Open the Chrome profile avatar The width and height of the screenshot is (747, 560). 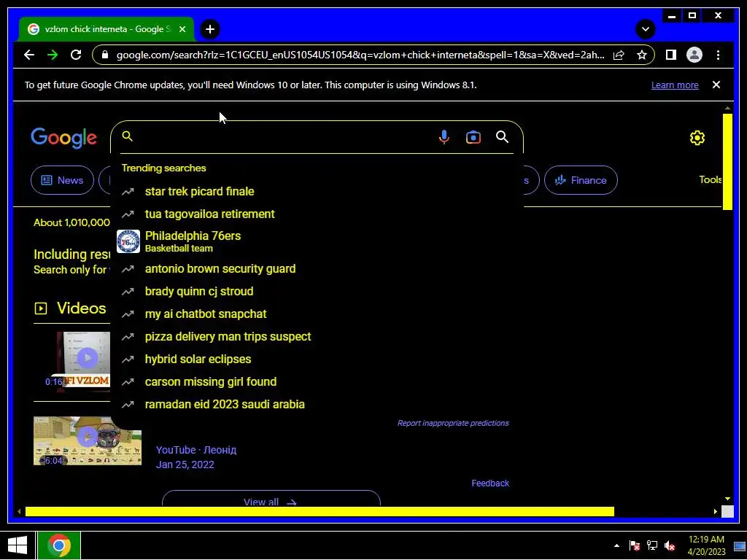(x=694, y=55)
